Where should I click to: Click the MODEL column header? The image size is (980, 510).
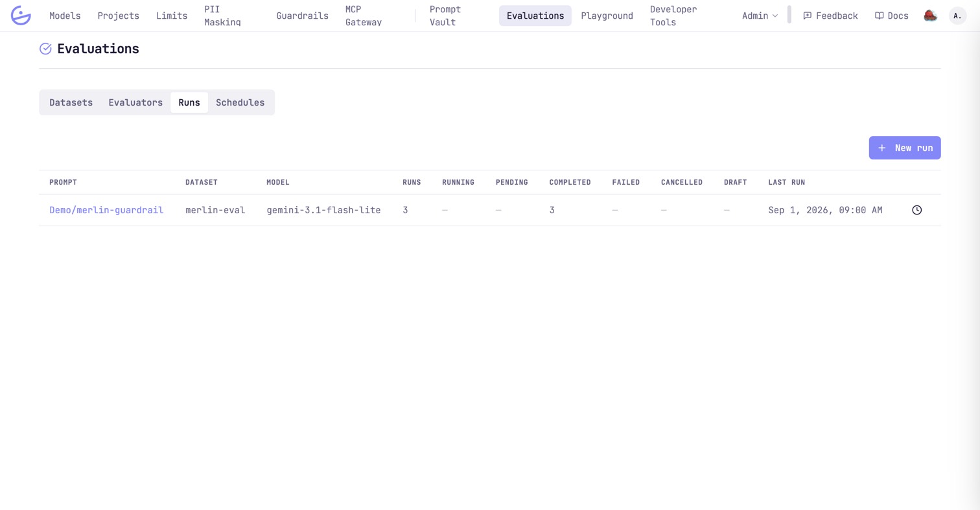click(278, 182)
